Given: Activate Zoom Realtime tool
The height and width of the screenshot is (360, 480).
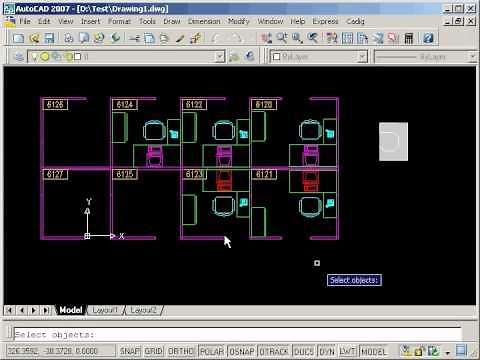Looking at the screenshot, I should pos(282,38).
